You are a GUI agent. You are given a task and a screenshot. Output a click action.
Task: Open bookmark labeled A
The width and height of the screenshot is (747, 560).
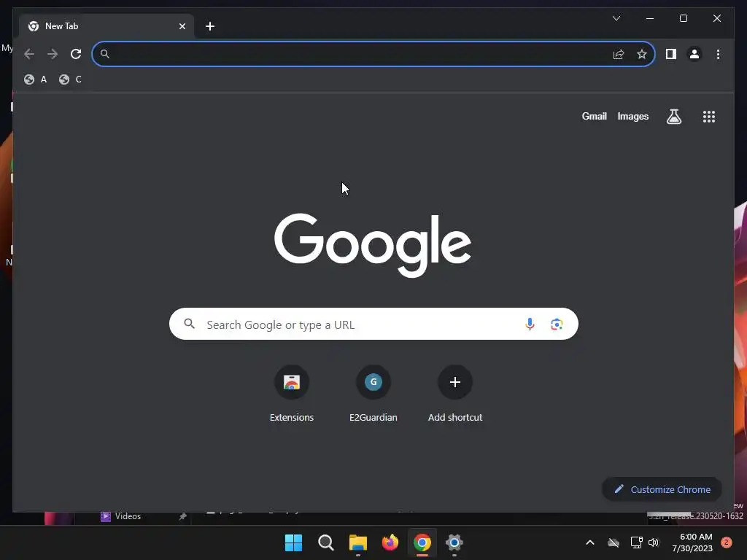(x=36, y=79)
